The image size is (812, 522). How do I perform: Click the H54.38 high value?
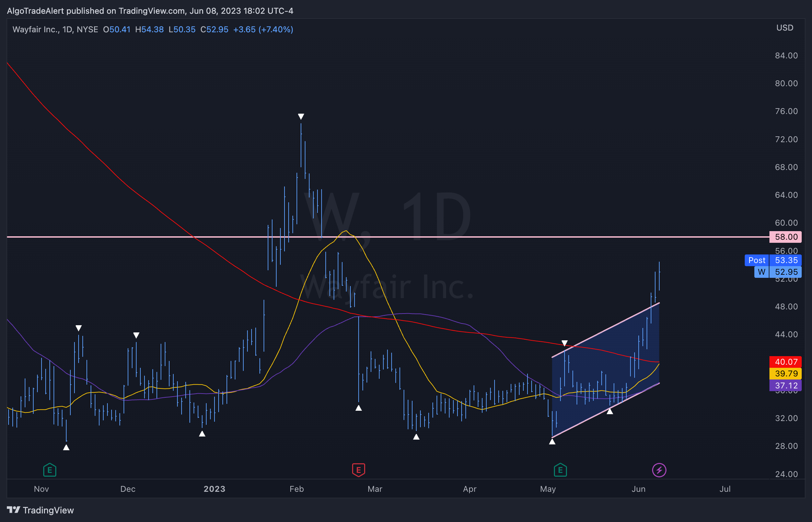pos(149,30)
